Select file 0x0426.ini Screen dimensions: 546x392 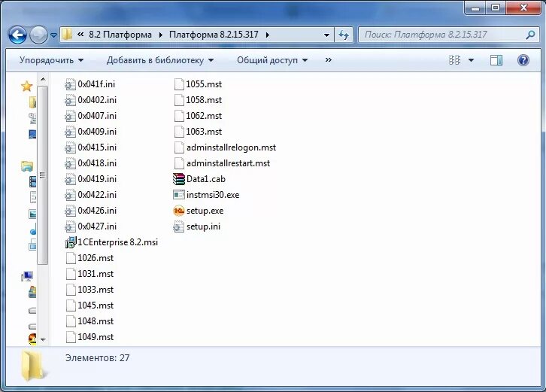click(91, 211)
